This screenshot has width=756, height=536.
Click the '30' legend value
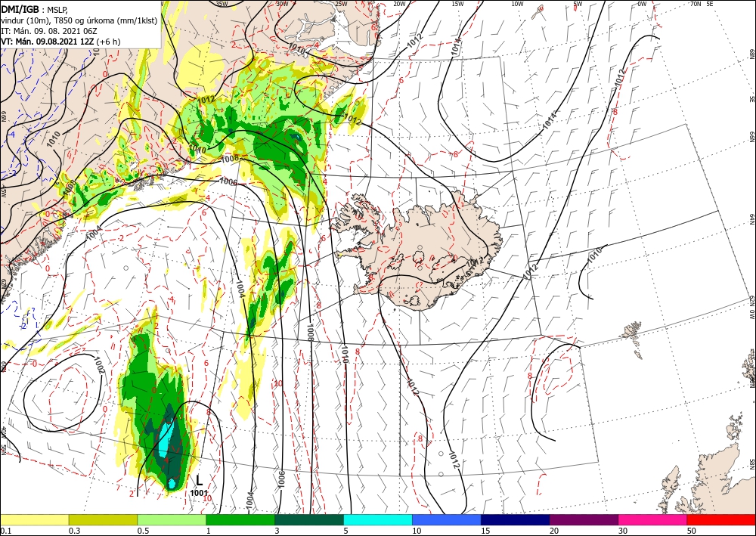point(623,531)
